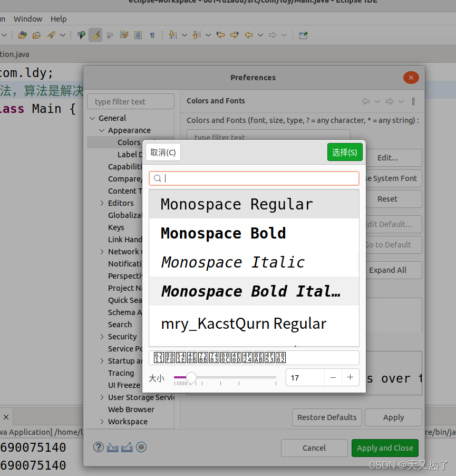Select Monospace Italic font
The height and width of the screenshot is (476, 456).
click(x=254, y=262)
